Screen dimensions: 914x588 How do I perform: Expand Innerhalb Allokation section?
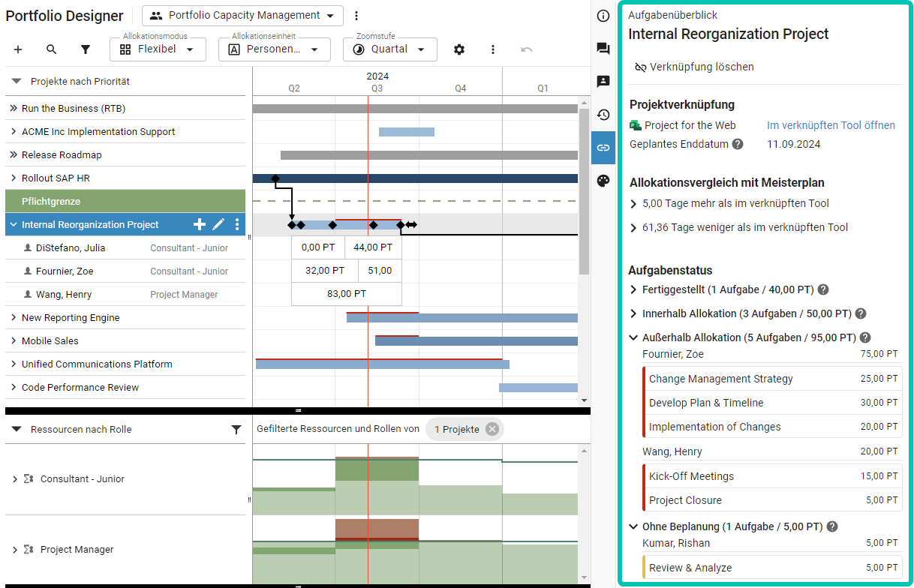point(634,313)
